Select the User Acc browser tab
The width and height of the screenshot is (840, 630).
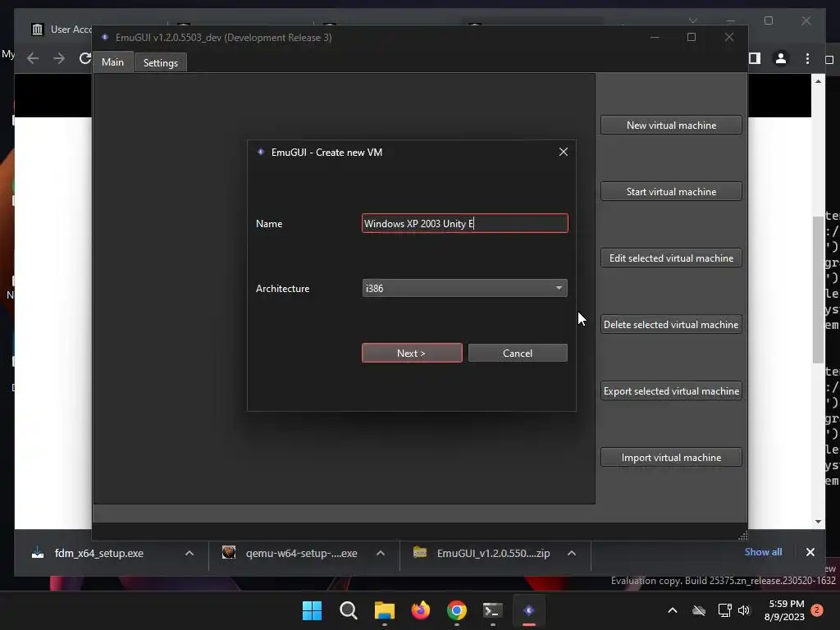(62, 30)
